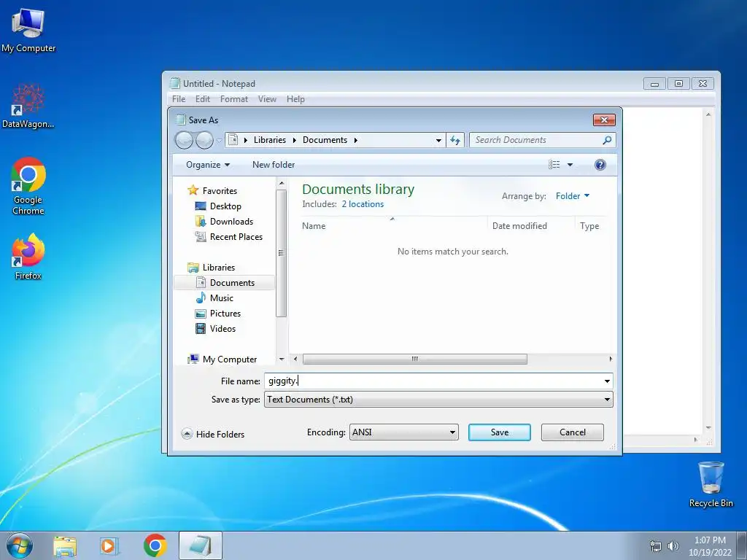Select Favorites star in navigation pane

coord(193,190)
